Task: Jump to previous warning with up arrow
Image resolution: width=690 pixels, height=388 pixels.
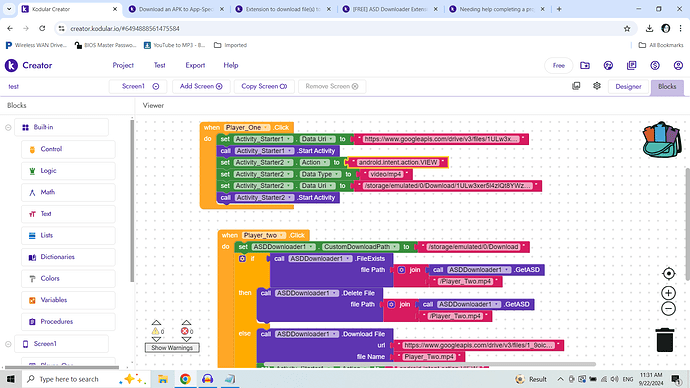Action: [156, 323]
